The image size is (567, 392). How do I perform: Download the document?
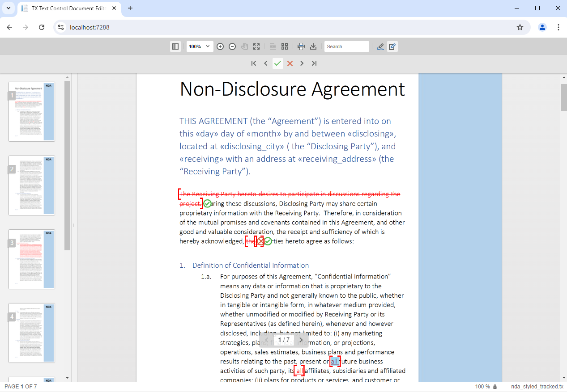pos(313,46)
